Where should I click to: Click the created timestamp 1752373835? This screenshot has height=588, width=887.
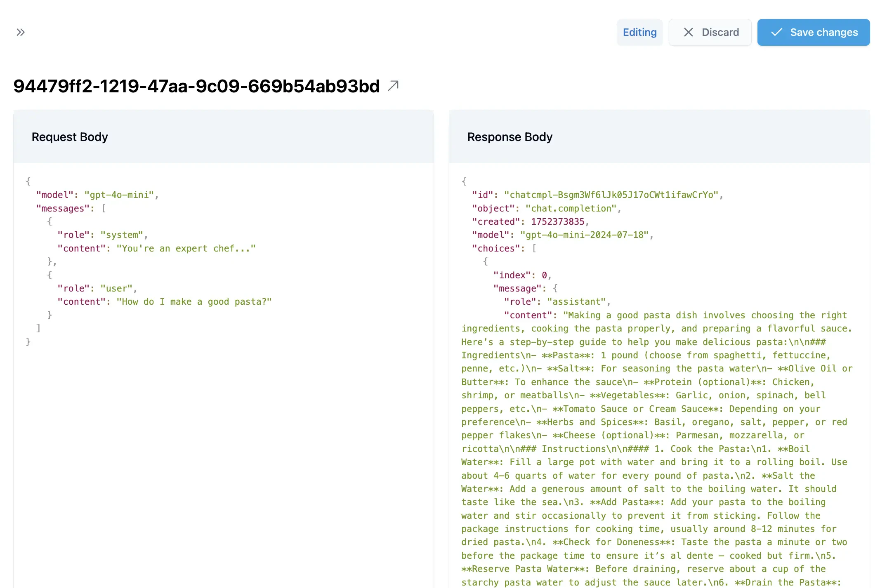tap(558, 221)
